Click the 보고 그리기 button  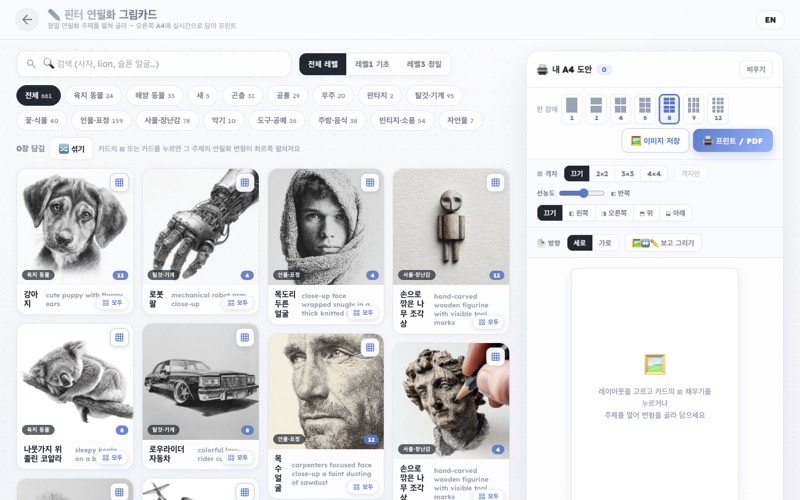point(663,243)
